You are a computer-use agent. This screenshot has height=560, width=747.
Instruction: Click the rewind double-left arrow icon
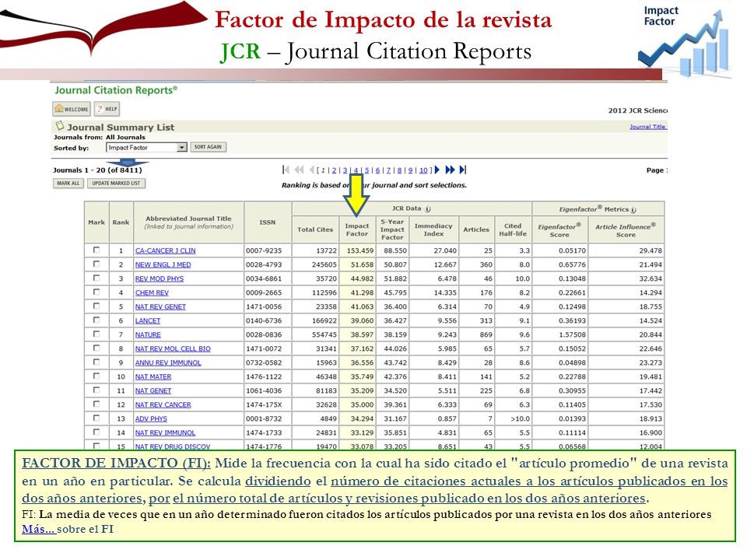(x=299, y=170)
